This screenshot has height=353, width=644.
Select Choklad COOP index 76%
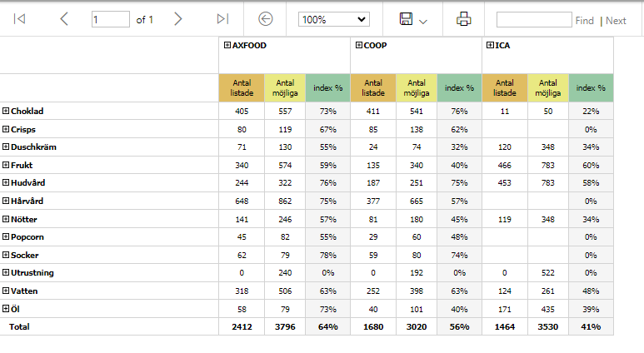(459, 111)
